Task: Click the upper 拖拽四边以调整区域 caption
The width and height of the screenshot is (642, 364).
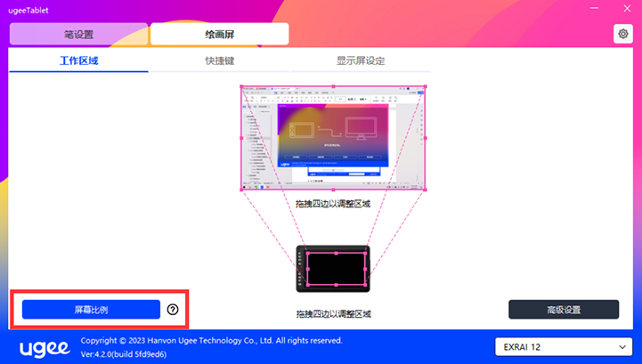Action: [333, 204]
